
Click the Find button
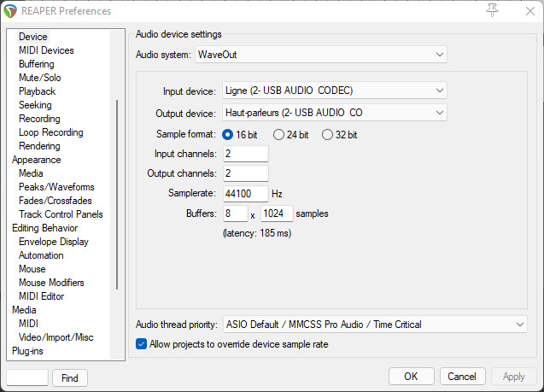tap(70, 377)
